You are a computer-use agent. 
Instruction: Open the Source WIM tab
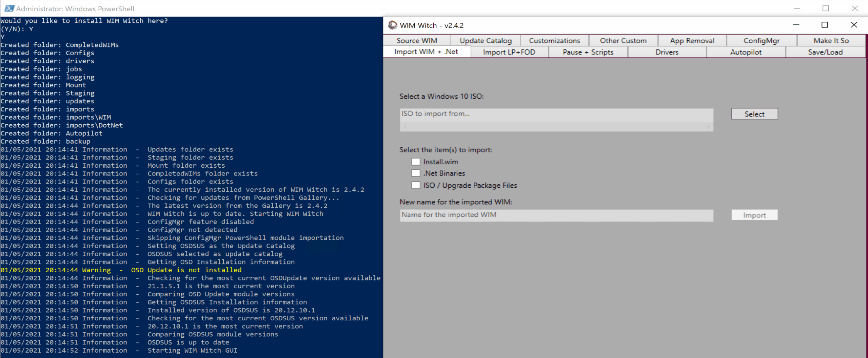tap(417, 41)
